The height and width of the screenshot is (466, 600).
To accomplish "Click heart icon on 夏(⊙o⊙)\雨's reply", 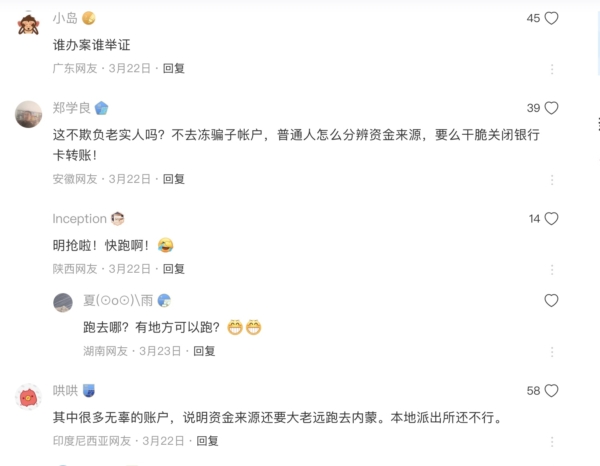I will point(551,300).
